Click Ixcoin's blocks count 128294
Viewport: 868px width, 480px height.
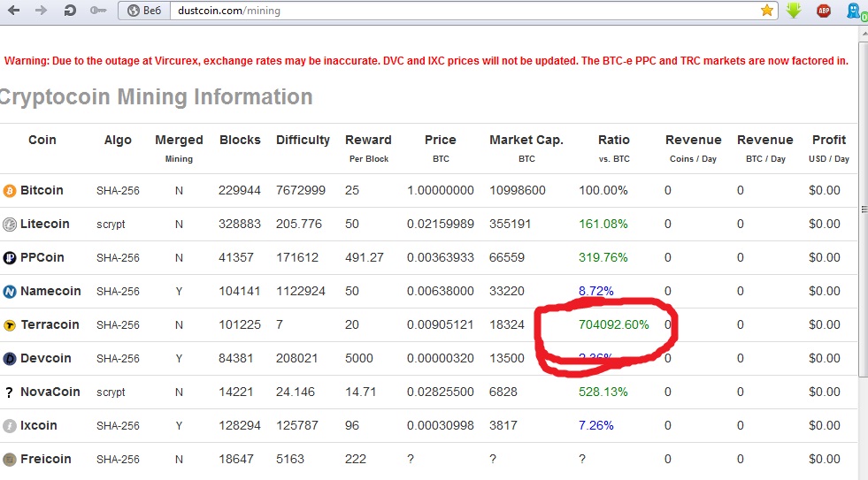239,426
